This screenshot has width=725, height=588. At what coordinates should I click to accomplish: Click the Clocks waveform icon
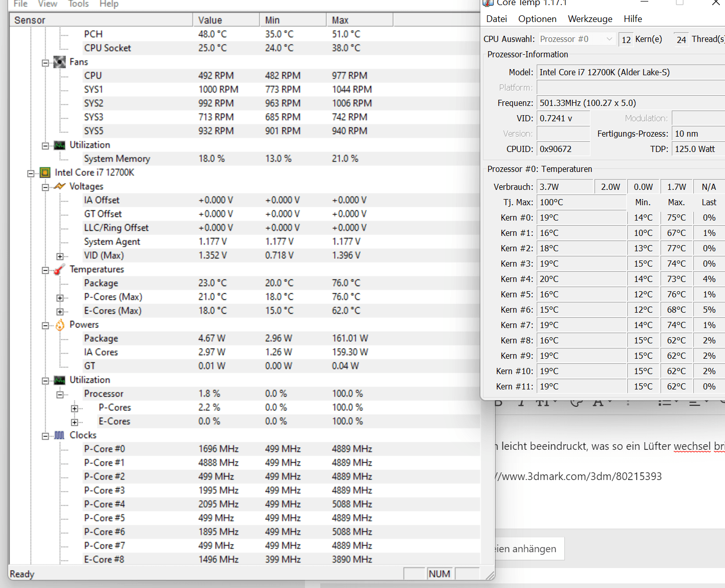click(x=60, y=435)
